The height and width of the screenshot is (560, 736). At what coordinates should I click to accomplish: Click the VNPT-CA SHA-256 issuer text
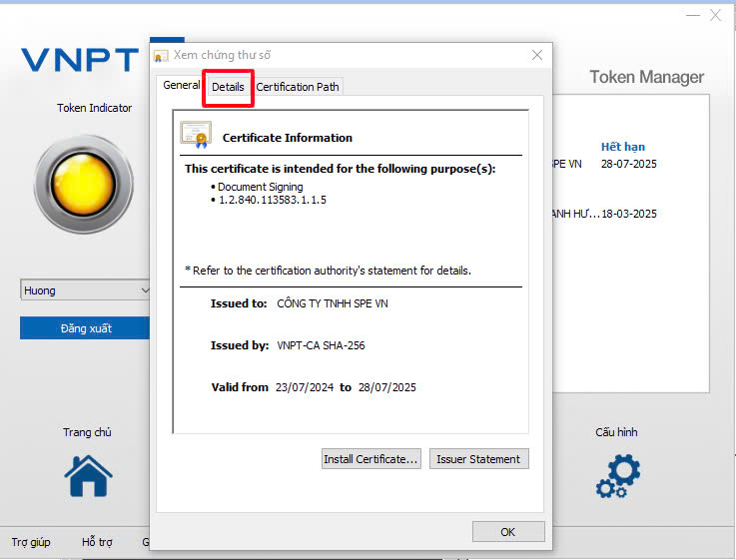coord(321,345)
